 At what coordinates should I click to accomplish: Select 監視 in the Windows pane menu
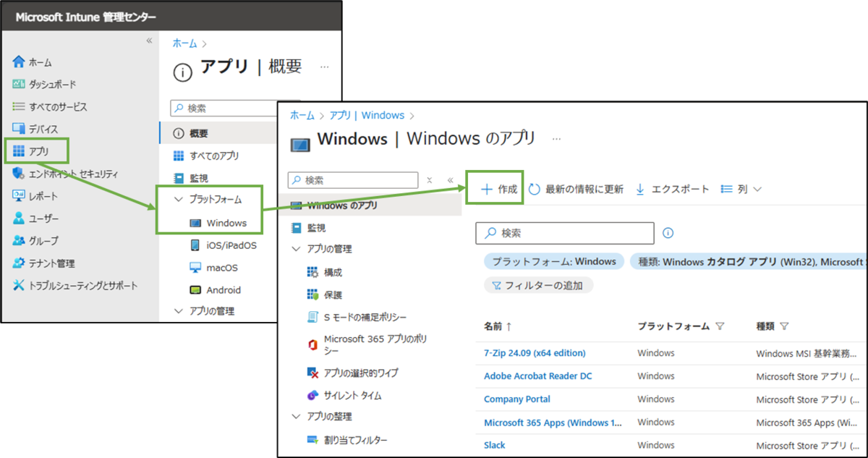point(307,228)
